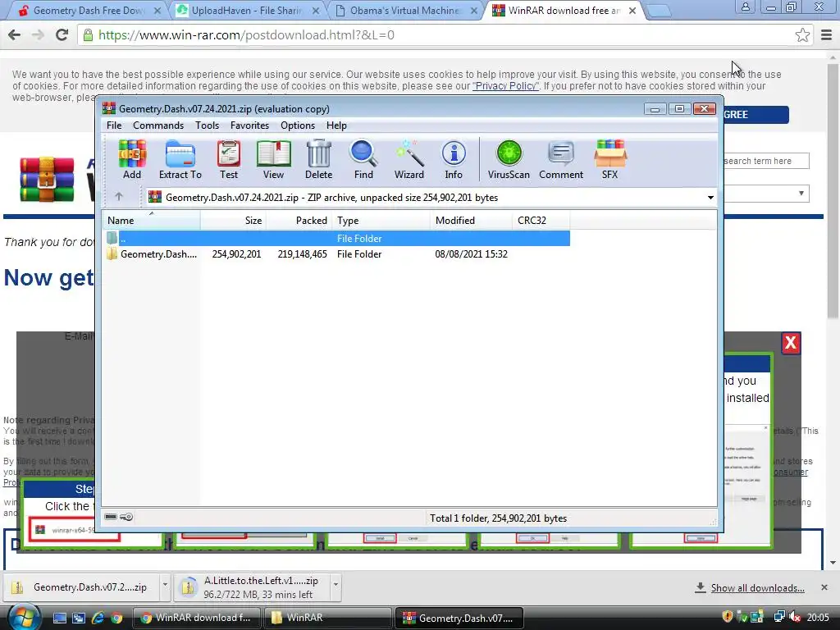Open the File menu in WinRAR
840x630 pixels.
tap(114, 126)
